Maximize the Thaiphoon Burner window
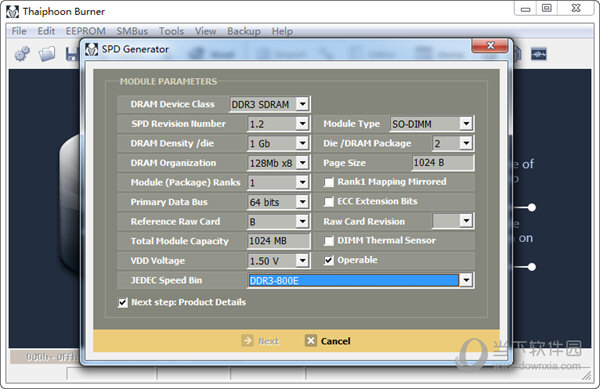Screen dimensions: 600x389 [x=547, y=8]
